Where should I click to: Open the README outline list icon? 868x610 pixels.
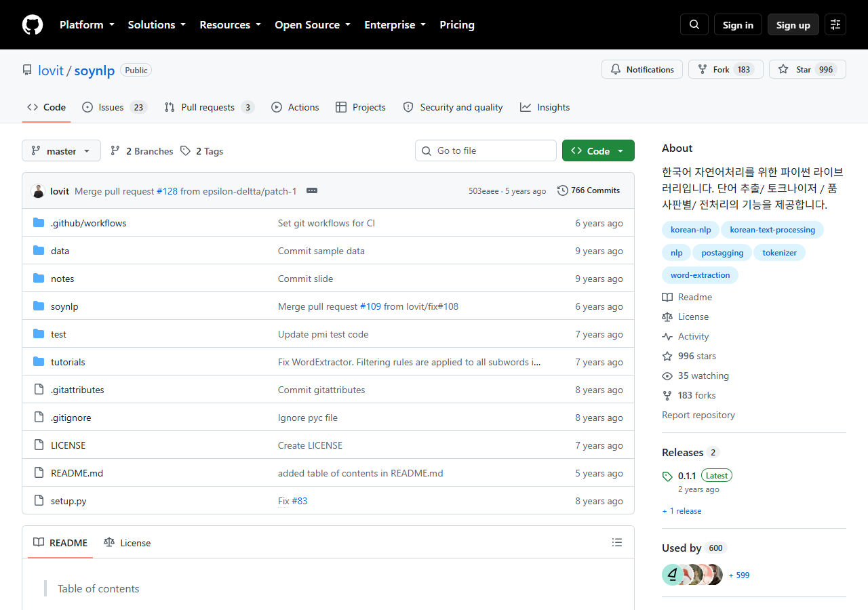click(617, 542)
